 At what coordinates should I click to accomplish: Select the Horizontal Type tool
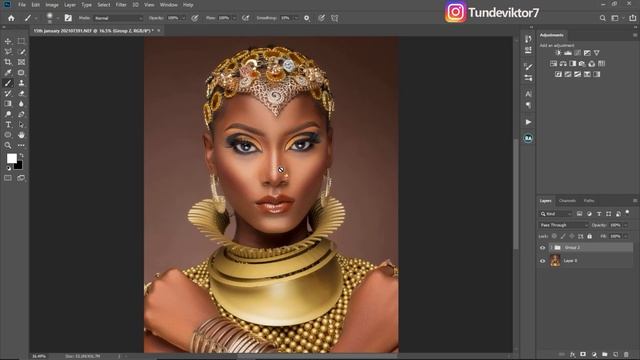[x=8, y=124]
